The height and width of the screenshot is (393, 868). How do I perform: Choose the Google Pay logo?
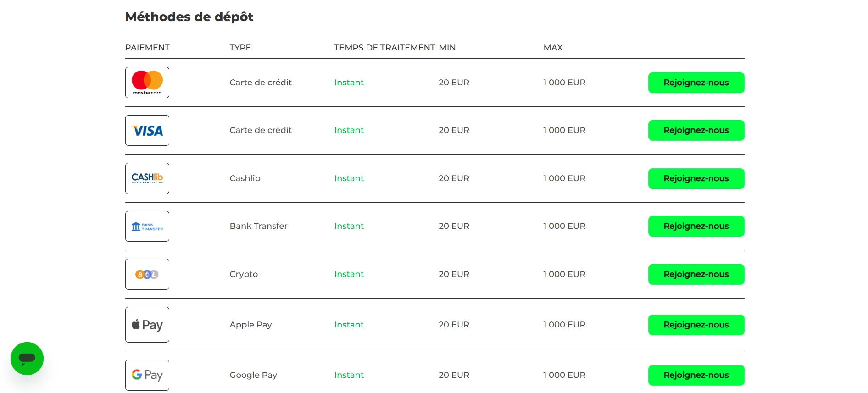147,375
